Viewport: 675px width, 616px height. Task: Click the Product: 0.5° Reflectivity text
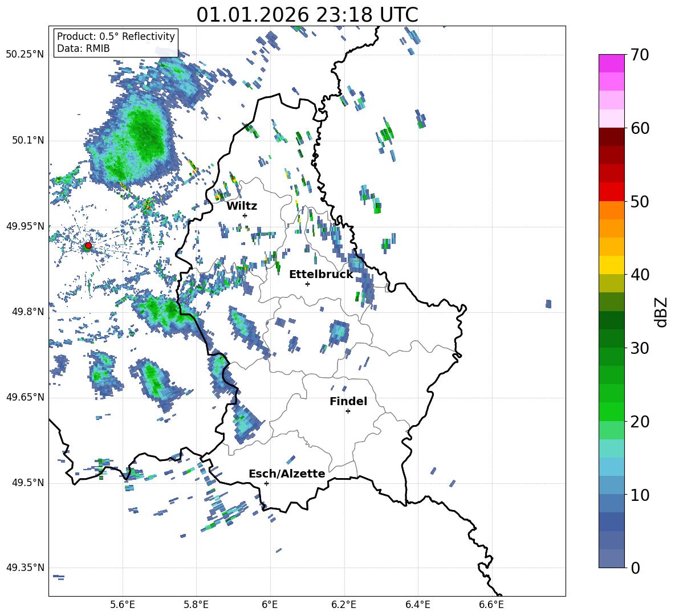(116, 36)
